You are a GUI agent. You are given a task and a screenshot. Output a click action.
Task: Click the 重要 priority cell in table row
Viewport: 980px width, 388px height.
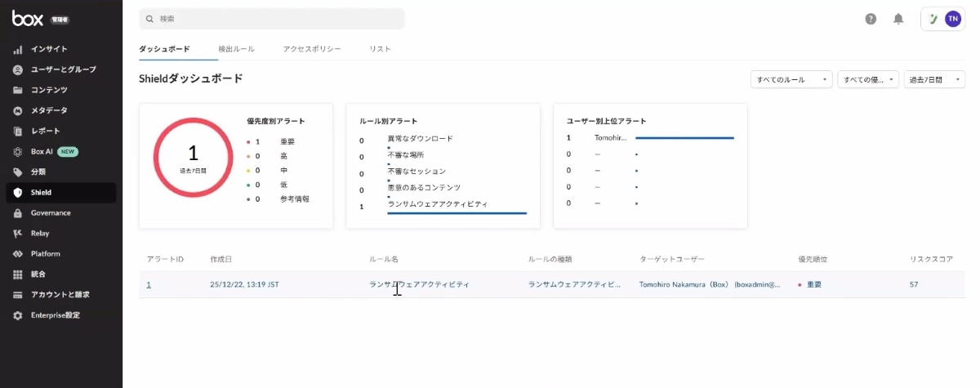coord(810,284)
